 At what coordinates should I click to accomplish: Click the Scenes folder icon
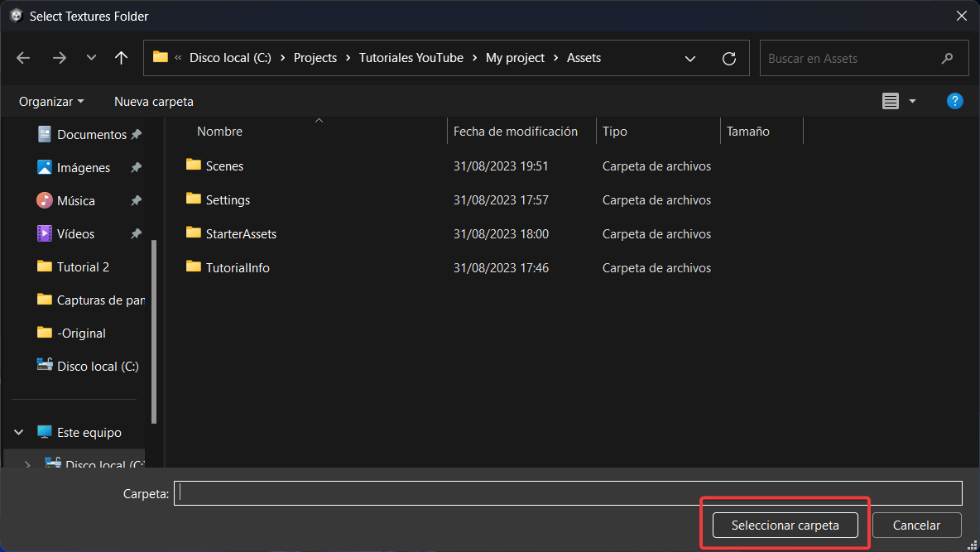tap(194, 165)
